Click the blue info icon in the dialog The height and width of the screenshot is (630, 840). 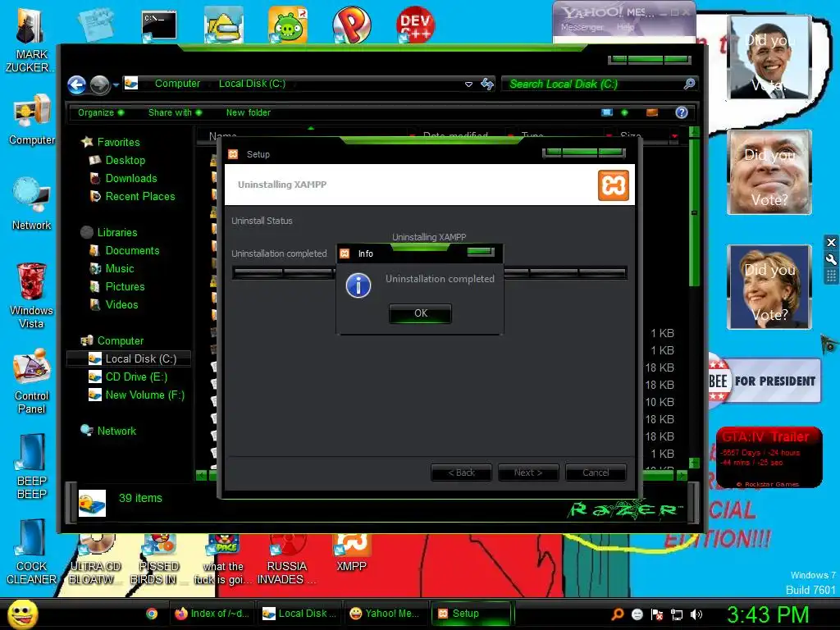point(358,285)
